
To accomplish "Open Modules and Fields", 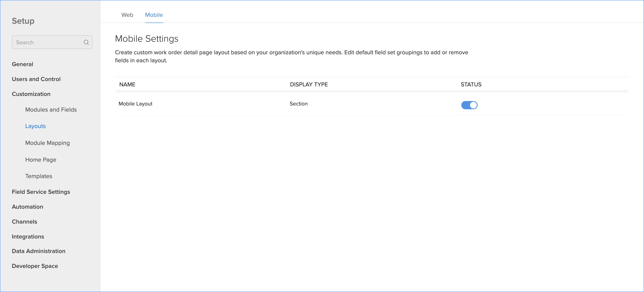I will click(x=51, y=109).
